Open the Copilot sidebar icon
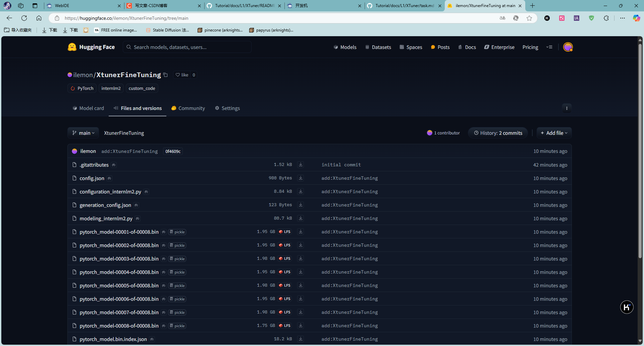The width and height of the screenshot is (644, 346). (x=636, y=18)
